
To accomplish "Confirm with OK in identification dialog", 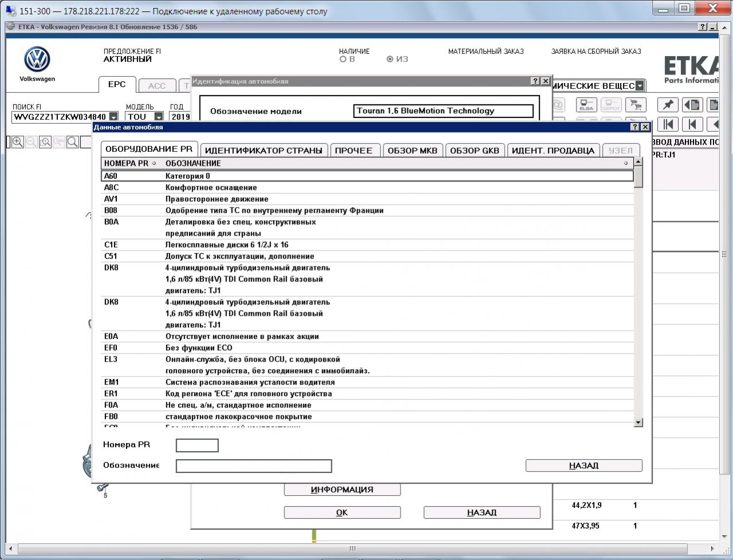I will click(342, 512).
